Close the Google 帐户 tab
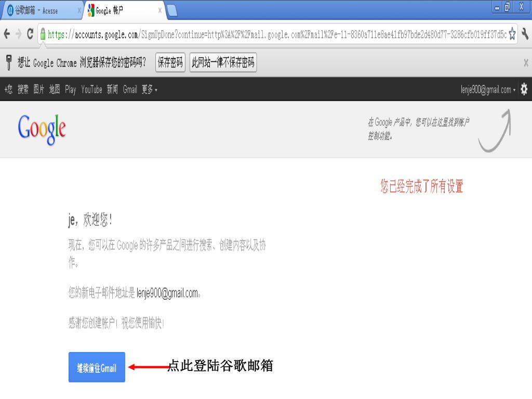This screenshot has height=399, width=532. (x=160, y=10)
